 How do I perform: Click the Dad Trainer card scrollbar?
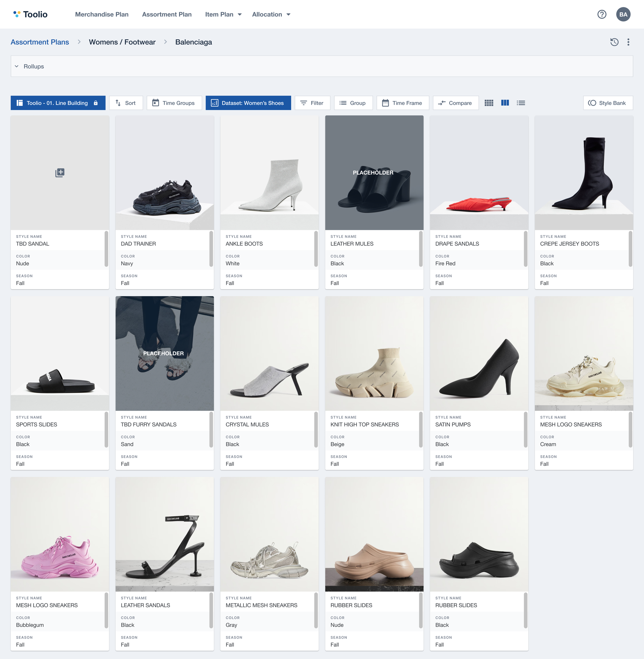click(x=211, y=249)
